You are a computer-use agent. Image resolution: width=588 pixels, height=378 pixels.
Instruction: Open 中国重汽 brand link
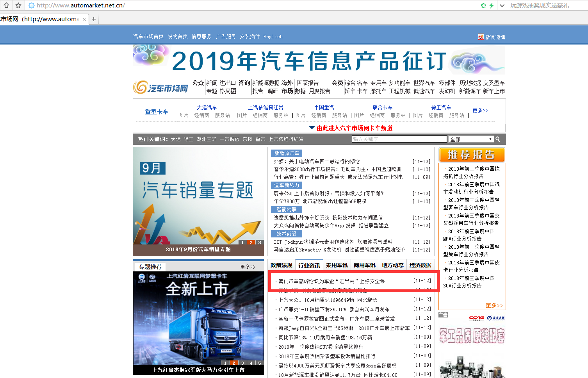pos(324,107)
